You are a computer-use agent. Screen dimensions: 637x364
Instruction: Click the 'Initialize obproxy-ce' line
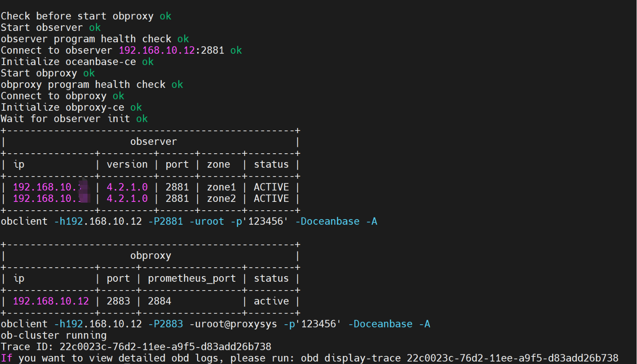coord(71,108)
